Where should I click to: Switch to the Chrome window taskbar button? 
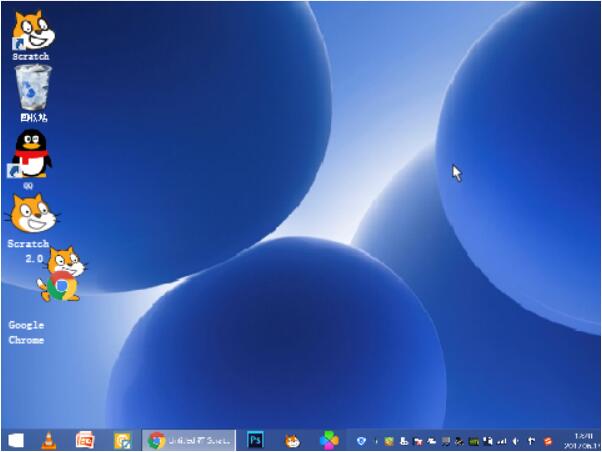click(x=189, y=440)
